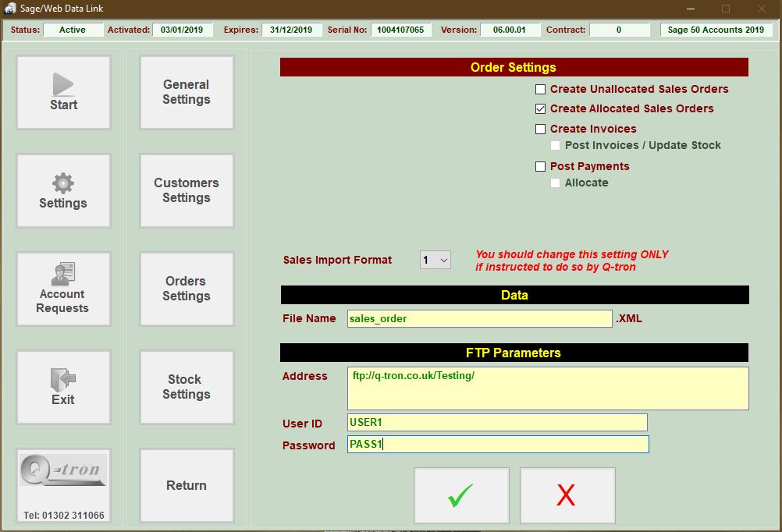The height and width of the screenshot is (532, 782).
Task: Cancel changes with the red X
Action: 567,495
